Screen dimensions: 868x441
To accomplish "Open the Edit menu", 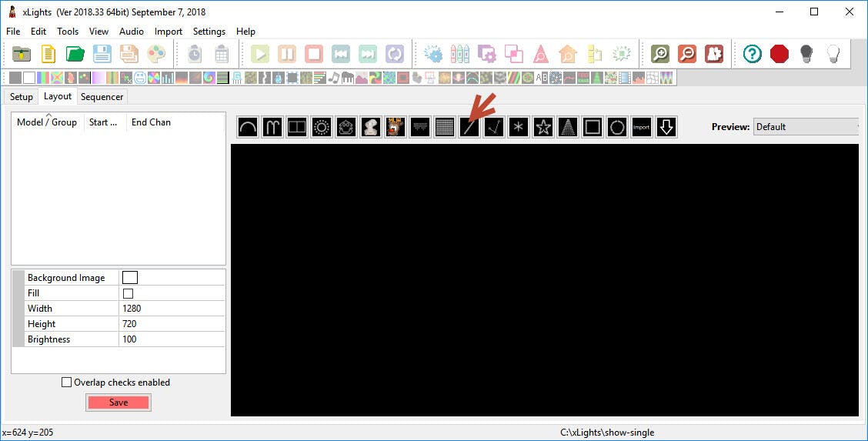I will 38,32.
